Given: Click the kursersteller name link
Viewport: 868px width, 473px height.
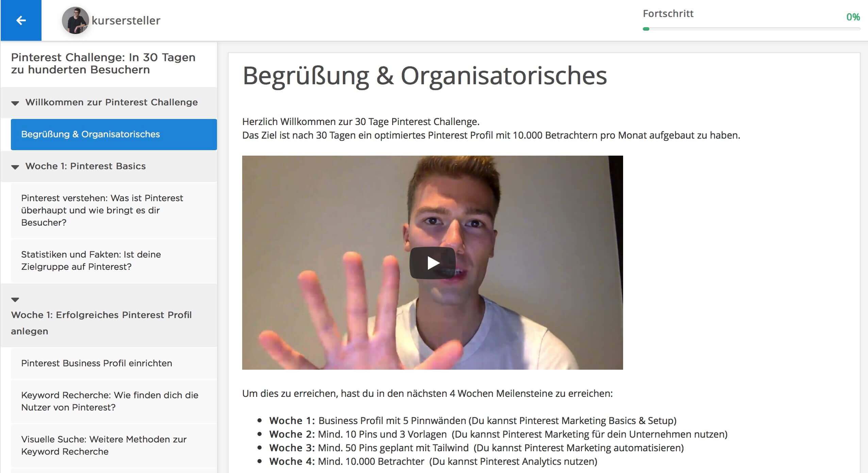Looking at the screenshot, I should pyautogui.click(x=126, y=20).
